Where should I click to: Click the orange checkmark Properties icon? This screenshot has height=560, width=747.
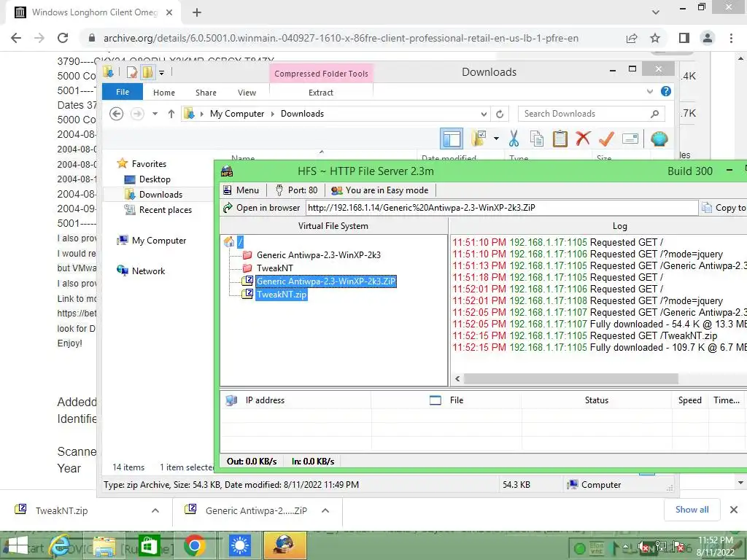[x=606, y=139]
